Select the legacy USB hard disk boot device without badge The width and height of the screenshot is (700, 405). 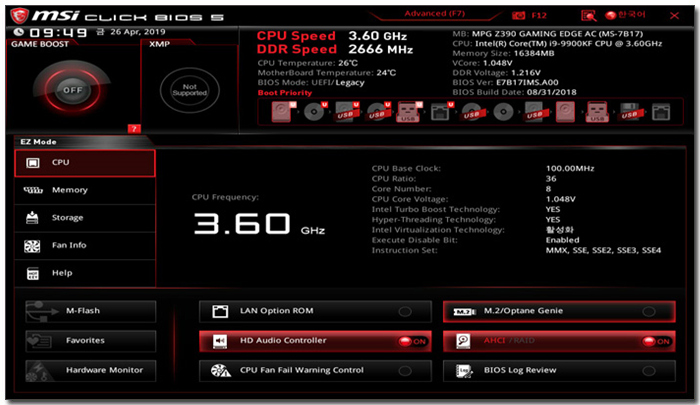[534, 112]
